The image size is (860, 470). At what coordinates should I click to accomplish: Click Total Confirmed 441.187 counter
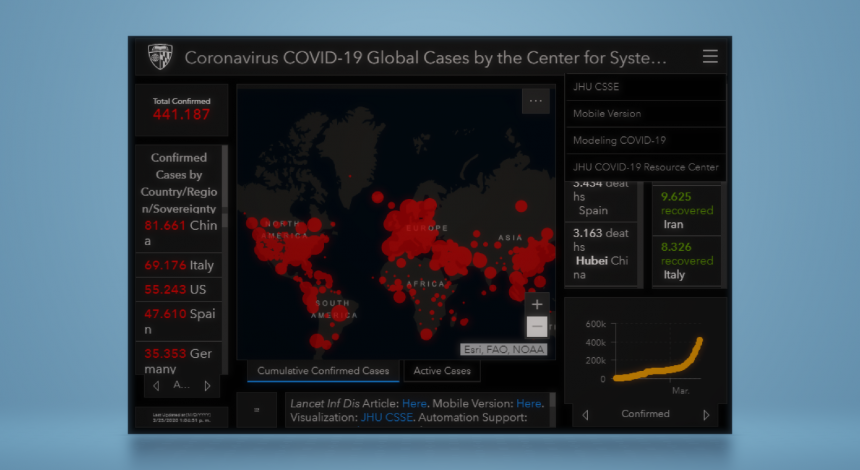click(182, 109)
